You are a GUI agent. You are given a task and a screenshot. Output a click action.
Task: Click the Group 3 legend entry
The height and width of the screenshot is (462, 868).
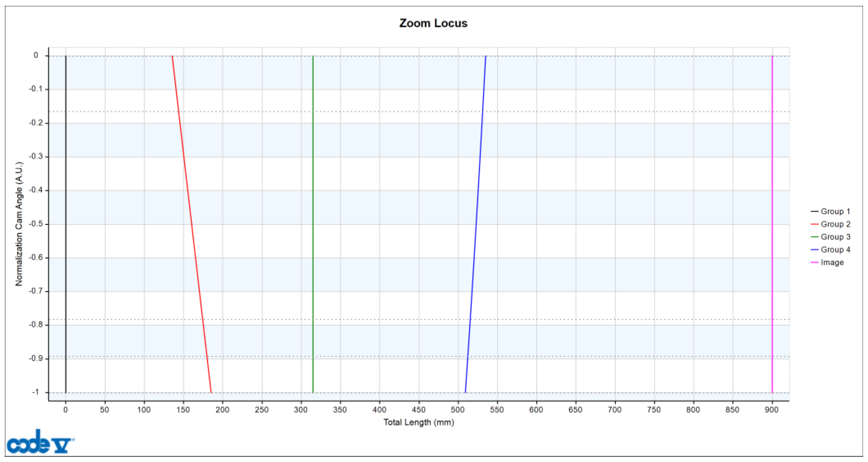[x=835, y=237]
